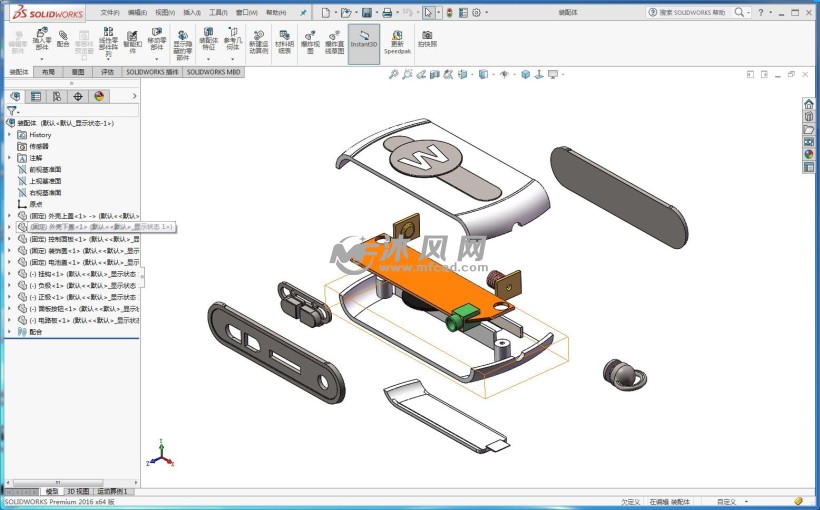820x510 pixels.
Task: Click Smart Fasteners (智能扣件) icon
Action: coord(132,42)
